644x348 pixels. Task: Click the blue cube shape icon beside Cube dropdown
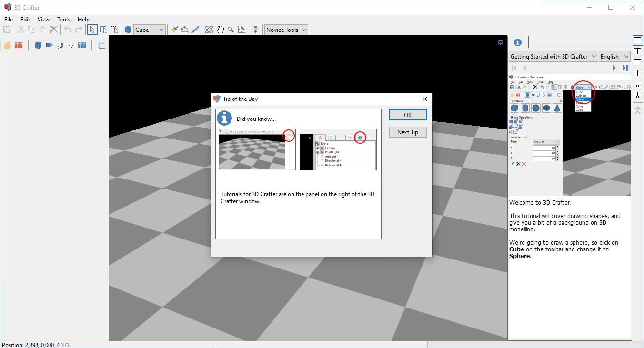pos(128,30)
